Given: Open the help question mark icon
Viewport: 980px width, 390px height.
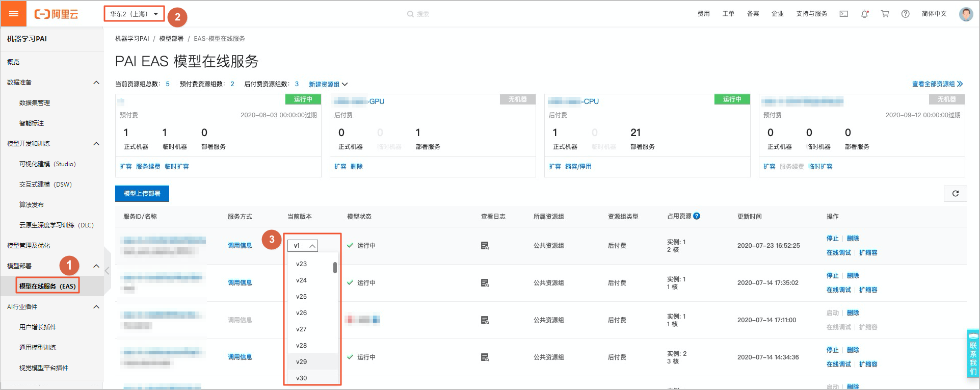Looking at the screenshot, I should pos(906,14).
